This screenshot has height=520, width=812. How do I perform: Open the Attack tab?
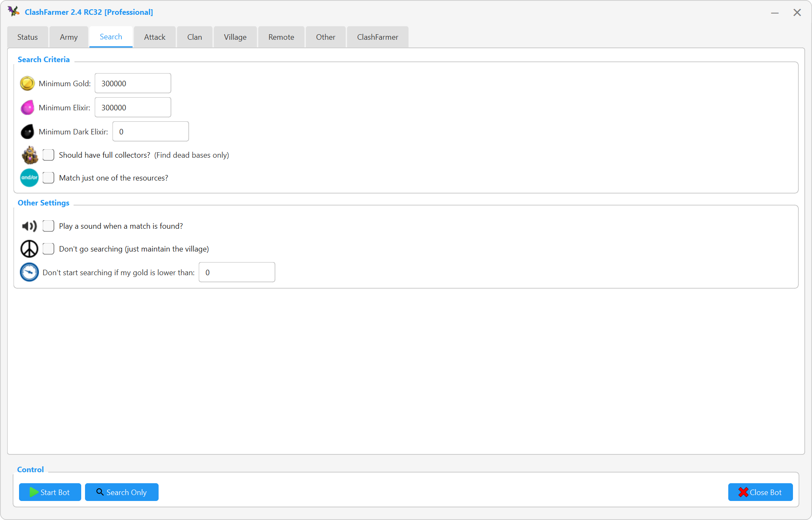[155, 37]
